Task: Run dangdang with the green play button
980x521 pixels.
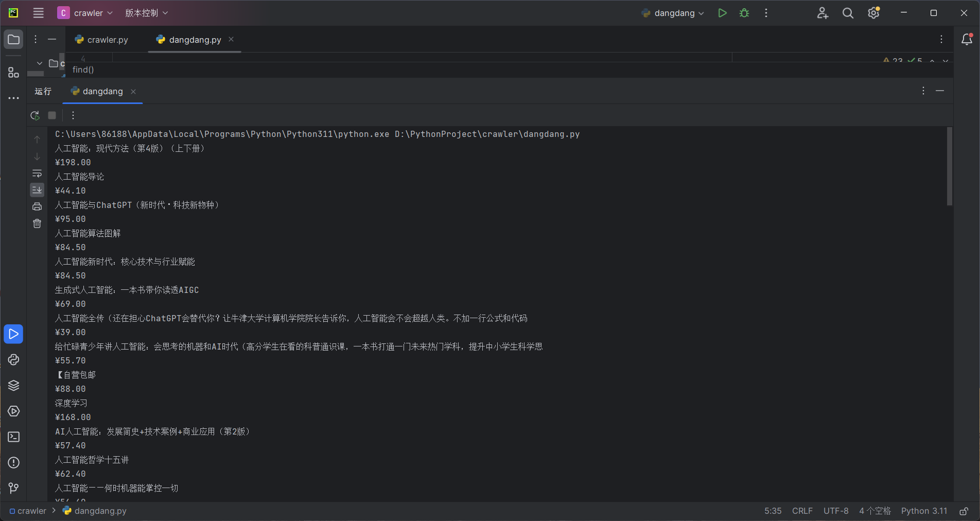Action: (722, 13)
